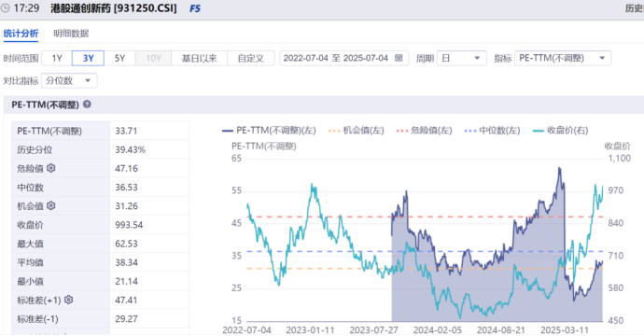
Task: Open the calendar icon in date range
Action: click(x=399, y=58)
